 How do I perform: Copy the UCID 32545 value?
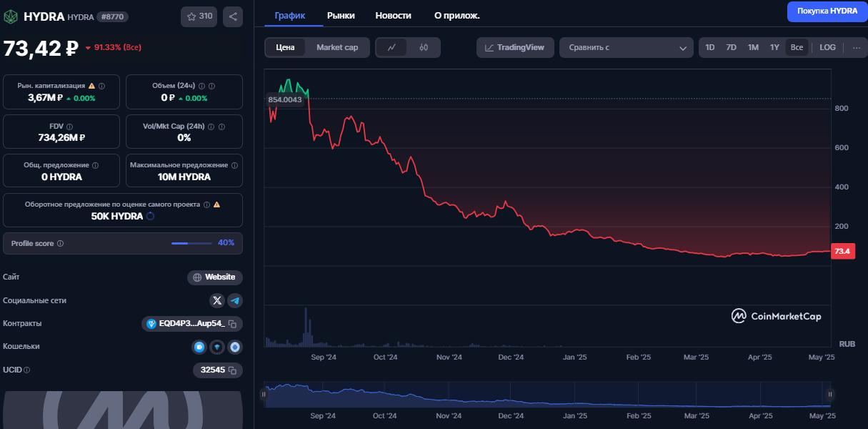tap(231, 370)
